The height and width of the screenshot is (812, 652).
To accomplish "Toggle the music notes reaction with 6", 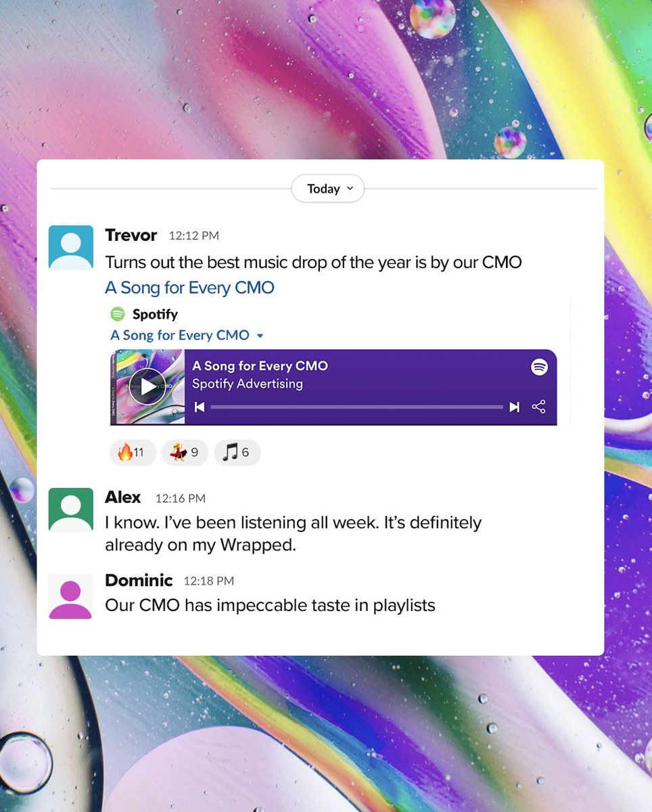I will [x=237, y=453].
